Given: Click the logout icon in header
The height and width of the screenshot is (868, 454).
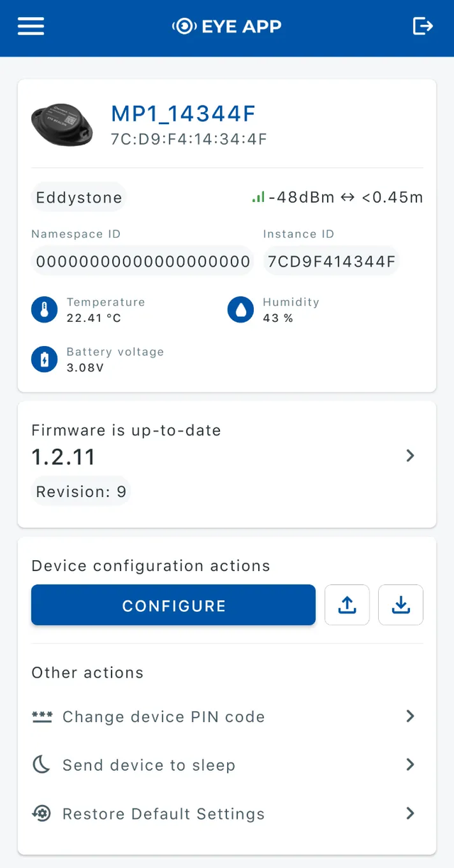Looking at the screenshot, I should point(423,26).
